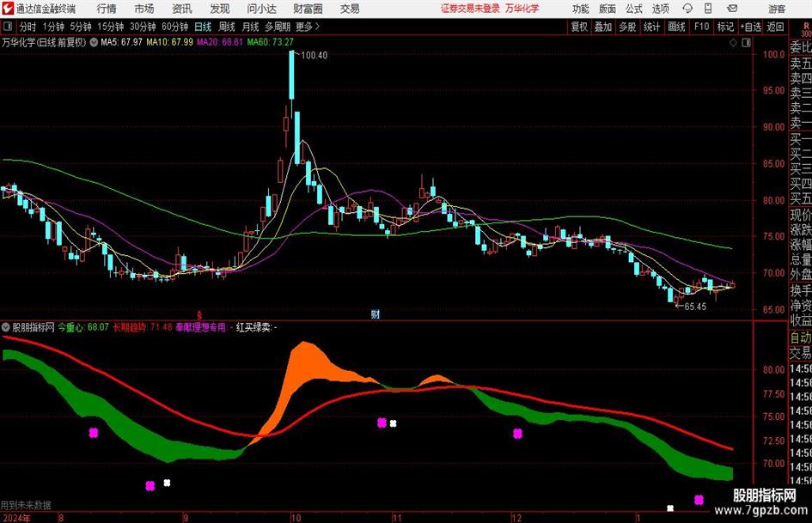The width and height of the screenshot is (812, 523).
Task: Open the mail envelope icon
Action: coord(732,9)
